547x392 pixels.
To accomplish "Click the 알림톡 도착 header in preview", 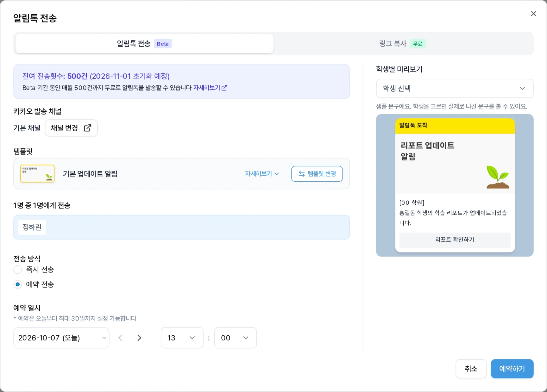I will [x=413, y=125].
